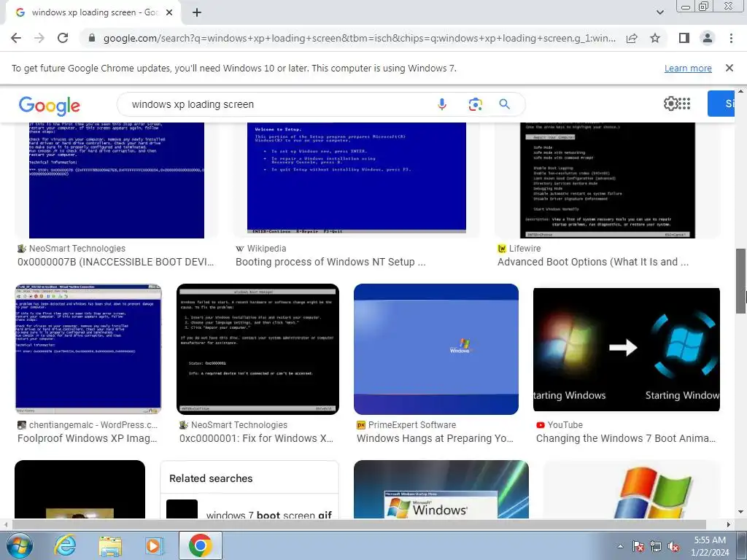Click PrimeExpert Software source label
The image size is (747, 560).
(411, 425)
